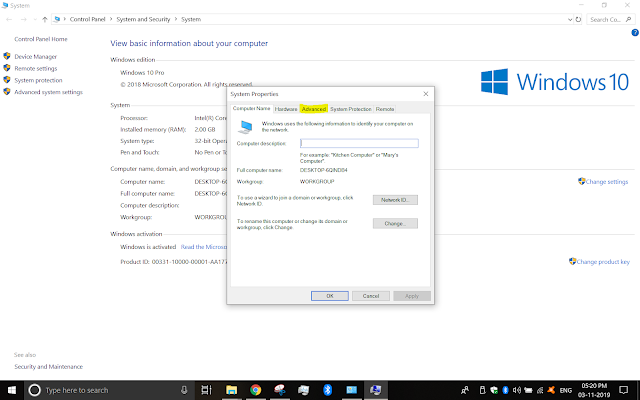The image size is (640, 400).
Task: Click the Device Manager shield icon
Action: pyautogui.click(x=7, y=56)
